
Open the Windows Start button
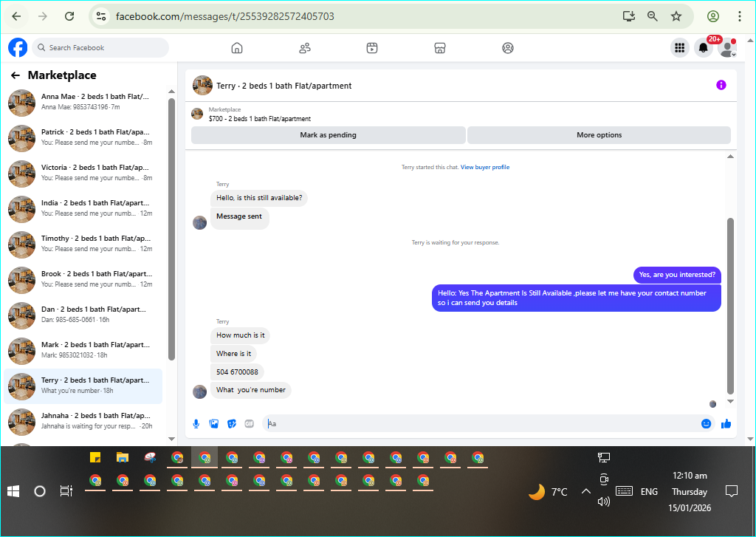click(13, 491)
